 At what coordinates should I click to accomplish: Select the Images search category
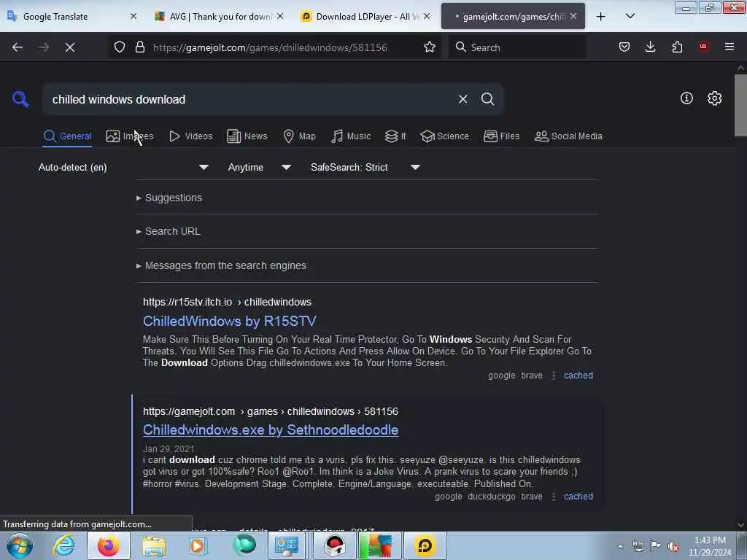pos(130,136)
